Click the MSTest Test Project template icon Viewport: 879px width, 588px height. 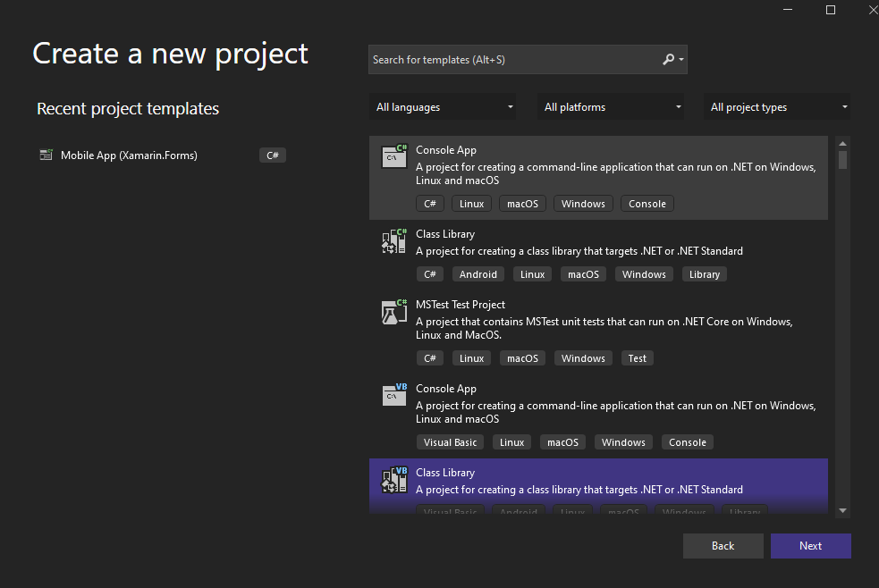[393, 311]
